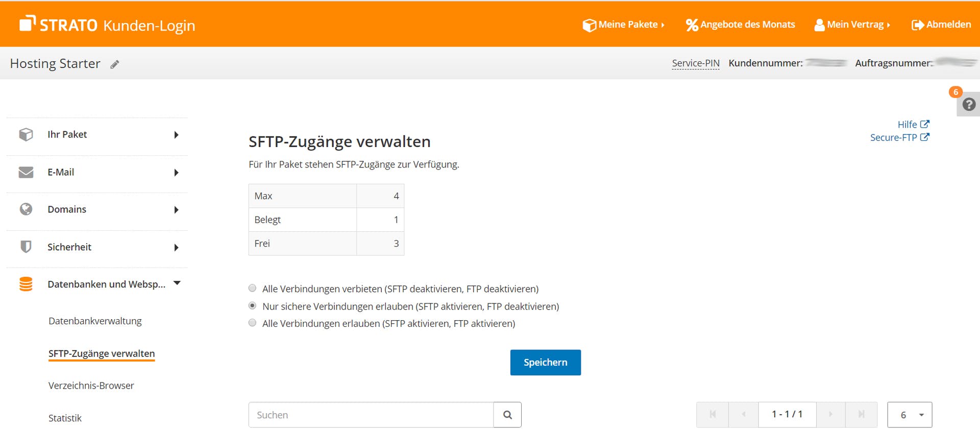Go to next page of results
The image size is (980, 431).
[830, 414]
